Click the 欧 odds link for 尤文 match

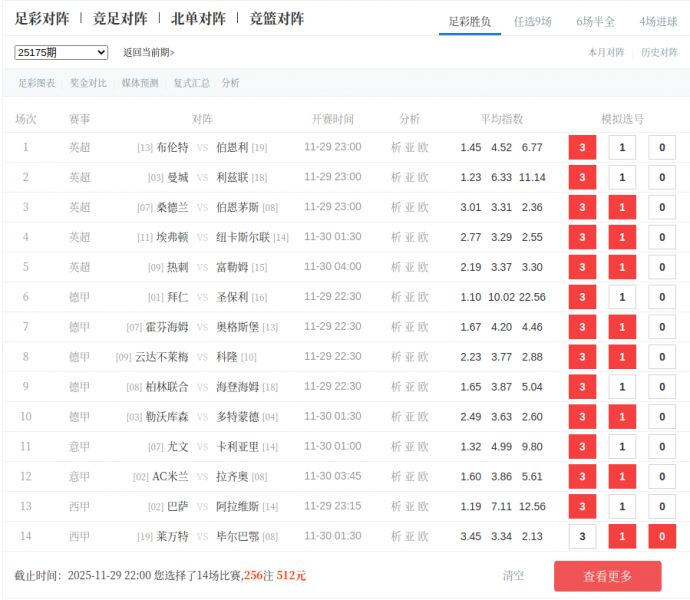coord(423,447)
